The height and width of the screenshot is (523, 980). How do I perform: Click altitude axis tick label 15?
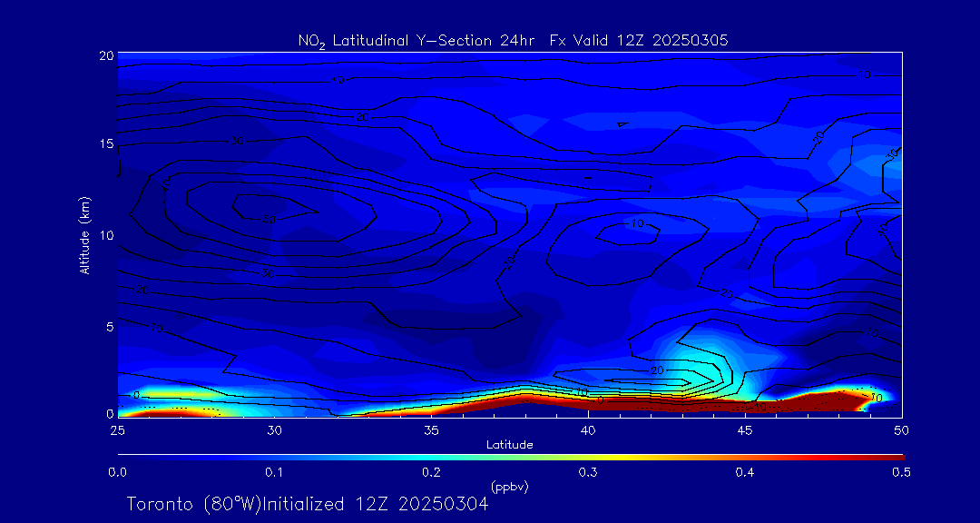point(107,144)
